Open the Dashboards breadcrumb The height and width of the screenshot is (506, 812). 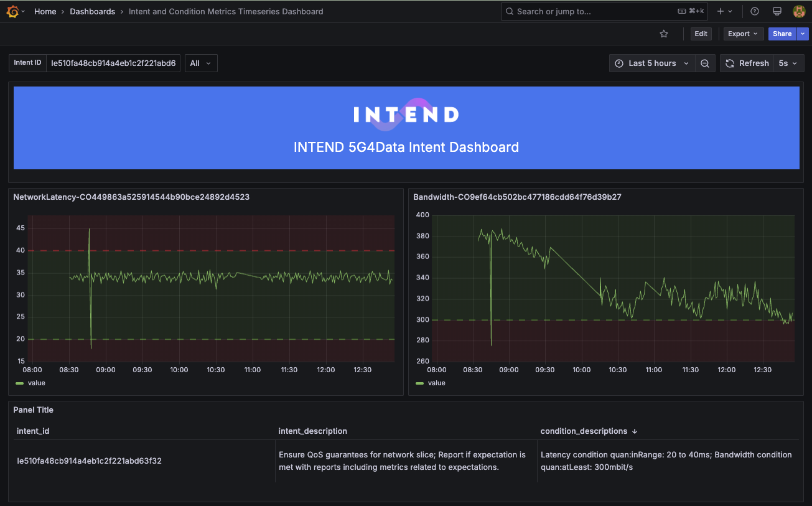[x=92, y=11]
